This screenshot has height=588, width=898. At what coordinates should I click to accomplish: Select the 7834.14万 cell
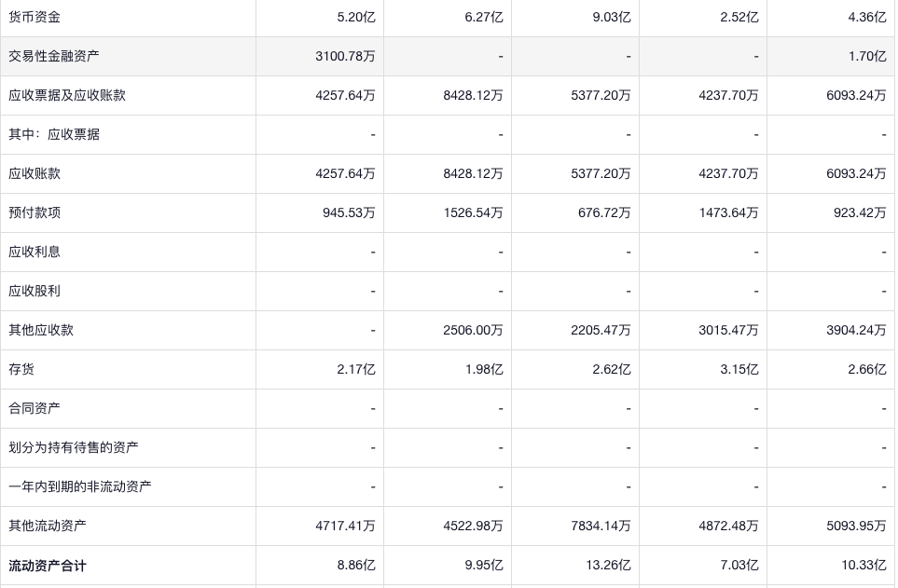click(x=601, y=526)
